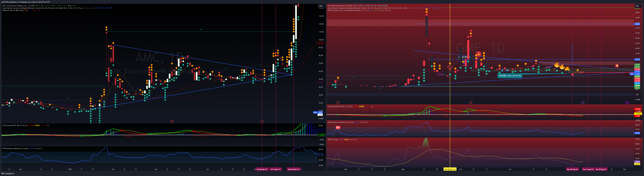This screenshot has height=176, width=644.
Task: Click the Bear label on RSI Divergence pane
Action: pyautogui.click(x=338, y=127)
